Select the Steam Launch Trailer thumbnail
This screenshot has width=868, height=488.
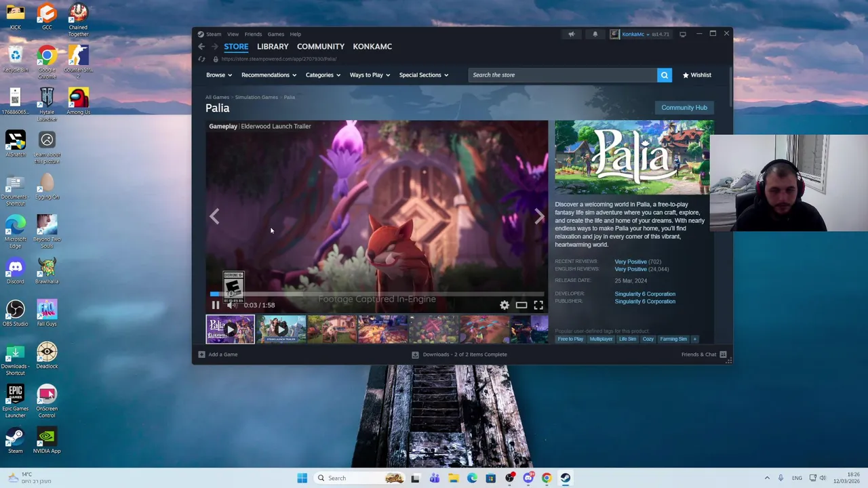pyautogui.click(x=281, y=330)
